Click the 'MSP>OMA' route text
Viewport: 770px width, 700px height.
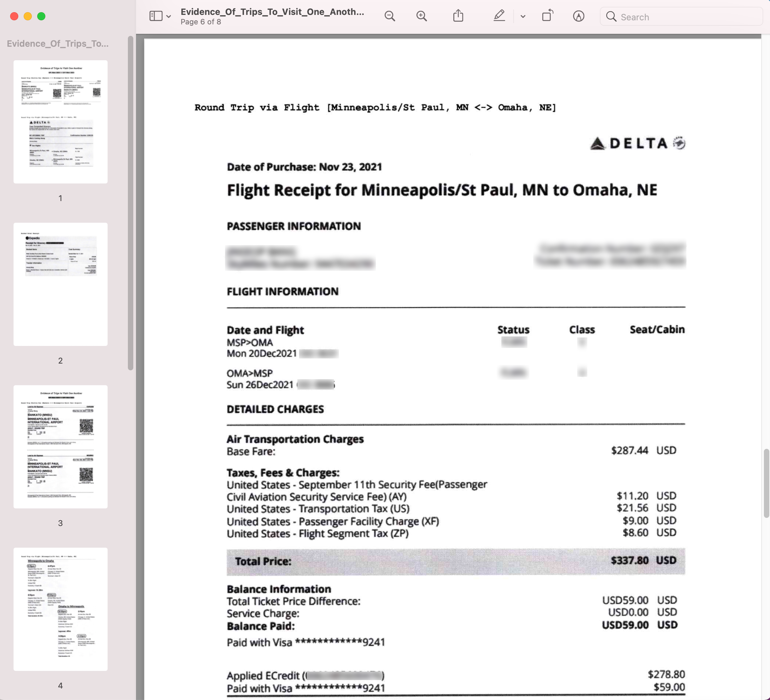(249, 342)
